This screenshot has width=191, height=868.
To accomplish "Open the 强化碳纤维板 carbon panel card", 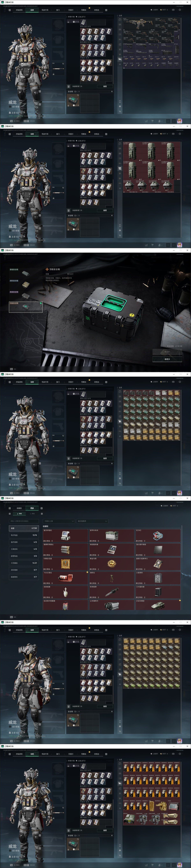I will (158, 550).
